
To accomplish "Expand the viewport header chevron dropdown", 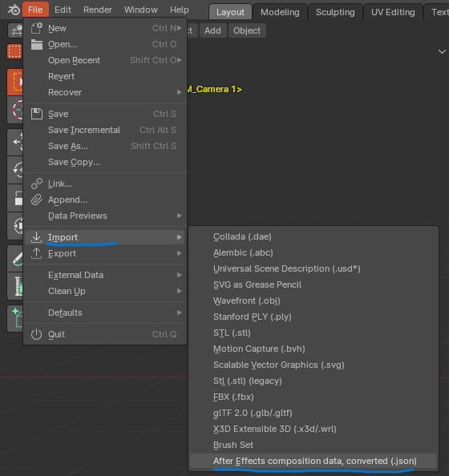I will pyautogui.click(x=442, y=51).
